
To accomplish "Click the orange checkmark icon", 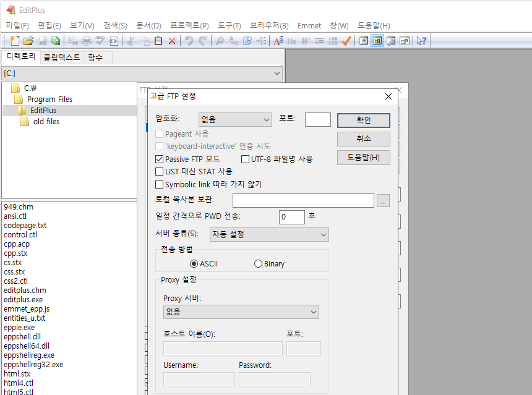I will tap(346, 41).
